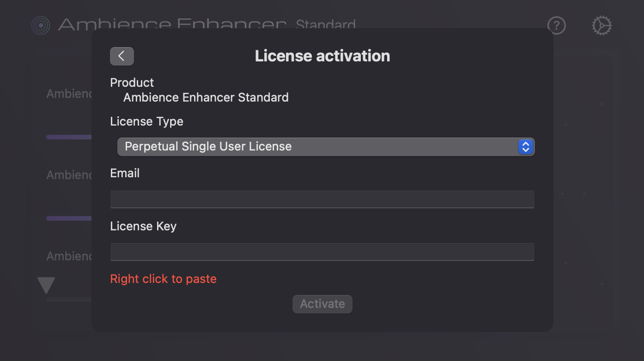The image size is (644, 361).
Task: Click the gray triangle marker above the bottom slider
Action: click(x=46, y=285)
